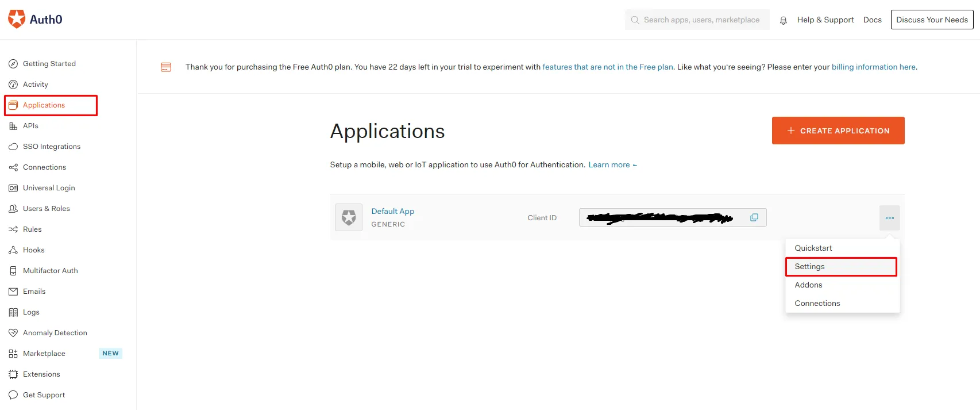980x410 pixels.
Task: Click the Activity gauge icon
Action: click(x=13, y=85)
